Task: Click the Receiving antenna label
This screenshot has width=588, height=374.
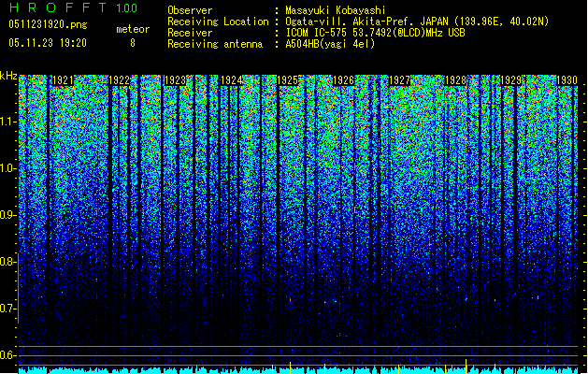Action: click(215, 44)
